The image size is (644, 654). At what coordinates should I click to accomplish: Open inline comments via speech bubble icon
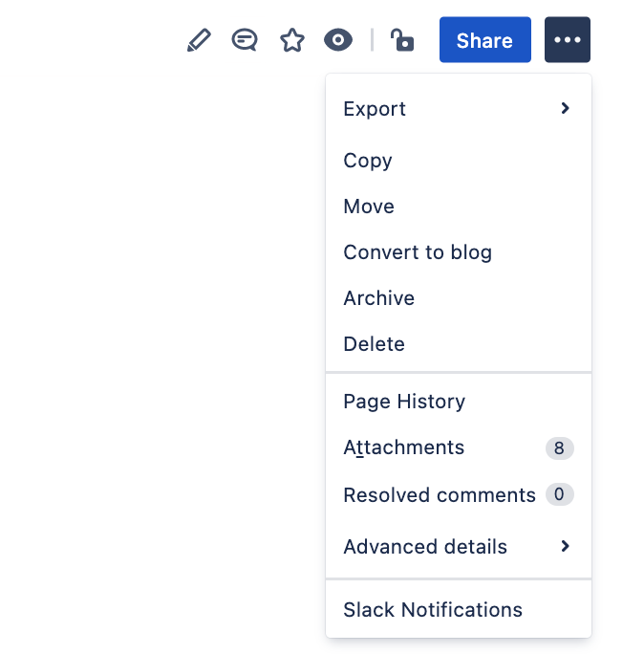tap(245, 40)
